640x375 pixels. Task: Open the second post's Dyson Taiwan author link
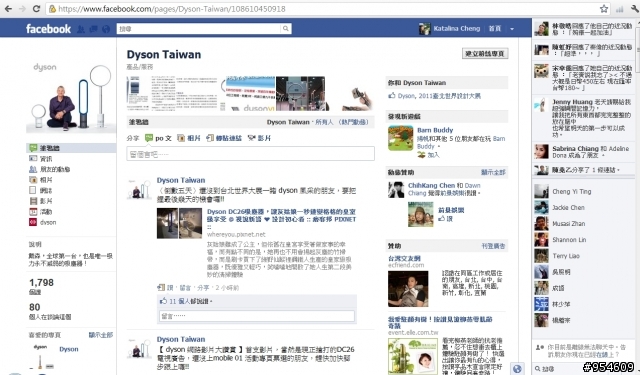click(x=181, y=339)
